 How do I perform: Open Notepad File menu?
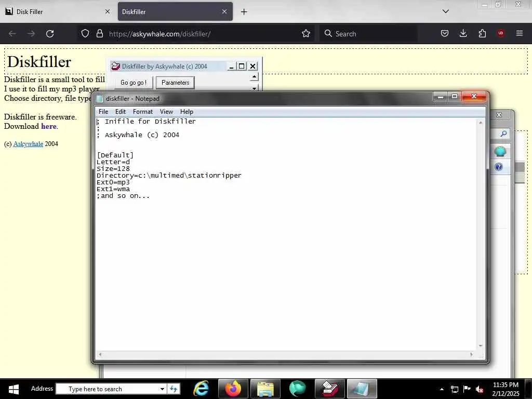[103, 112]
